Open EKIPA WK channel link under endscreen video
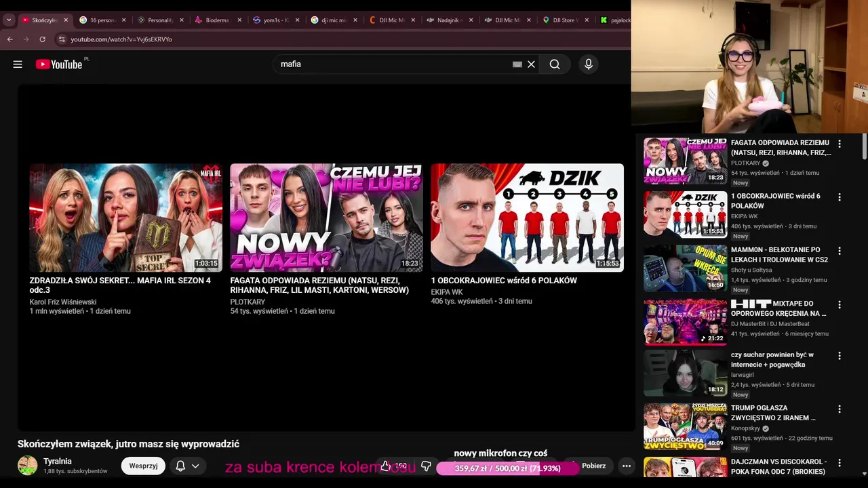The width and height of the screenshot is (868, 488). (x=447, y=292)
